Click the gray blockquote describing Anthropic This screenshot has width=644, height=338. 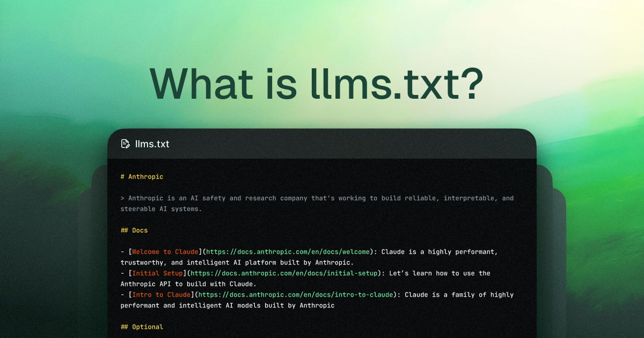coord(317,198)
